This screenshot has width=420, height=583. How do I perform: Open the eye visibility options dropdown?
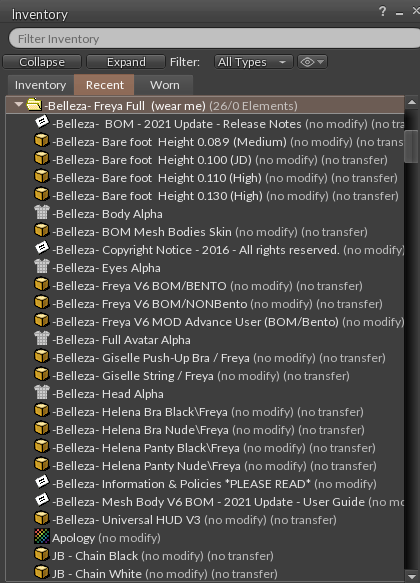(x=312, y=62)
